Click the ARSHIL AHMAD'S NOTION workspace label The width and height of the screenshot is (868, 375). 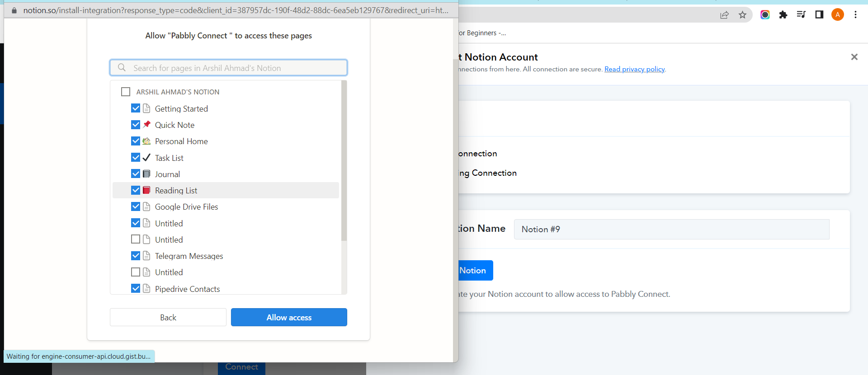coord(178,92)
